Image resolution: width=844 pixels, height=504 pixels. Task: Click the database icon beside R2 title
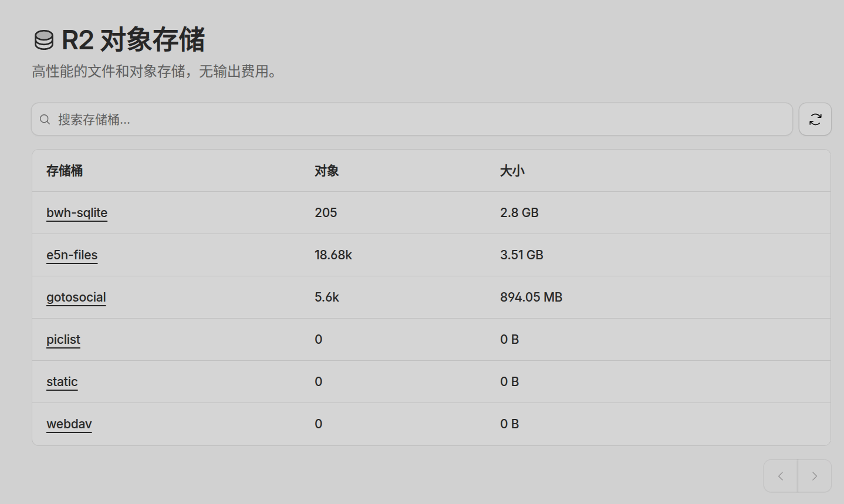(44, 40)
